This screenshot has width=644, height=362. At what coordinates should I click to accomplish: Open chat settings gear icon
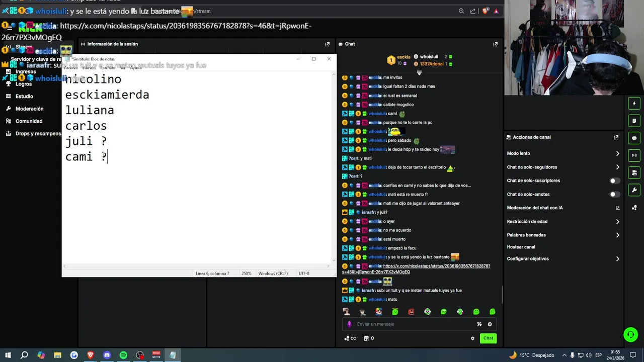pyautogui.click(x=472, y=338)
